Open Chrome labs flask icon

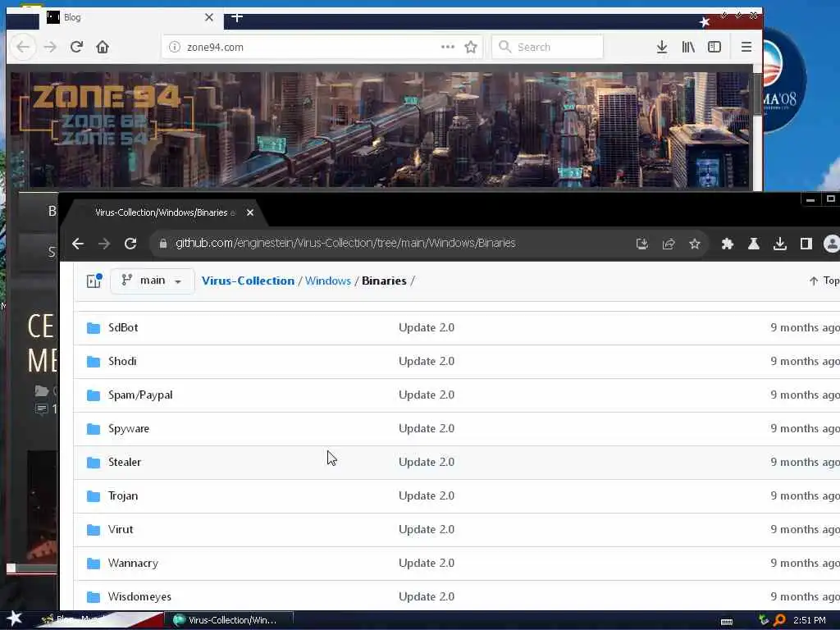[x=753, y=244]
